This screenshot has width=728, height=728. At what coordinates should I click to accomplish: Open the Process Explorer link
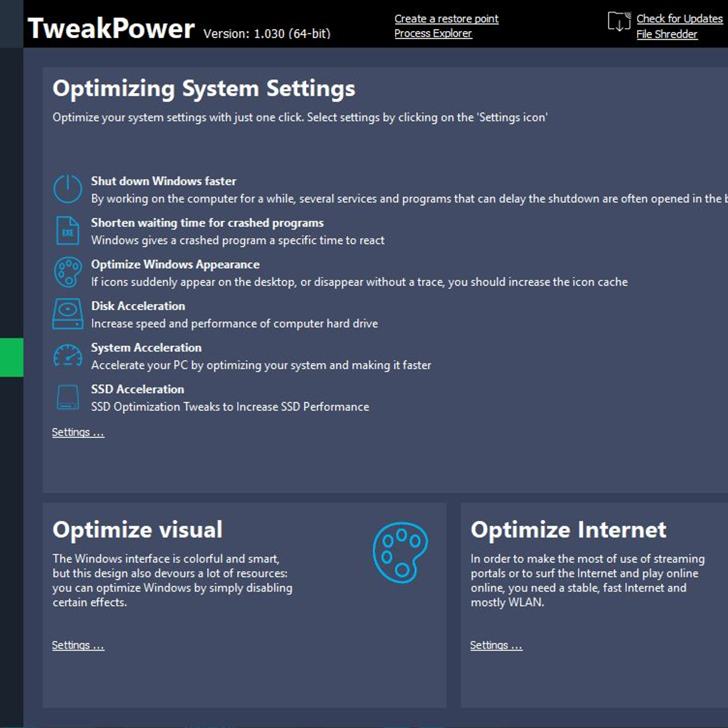(433, 33)
